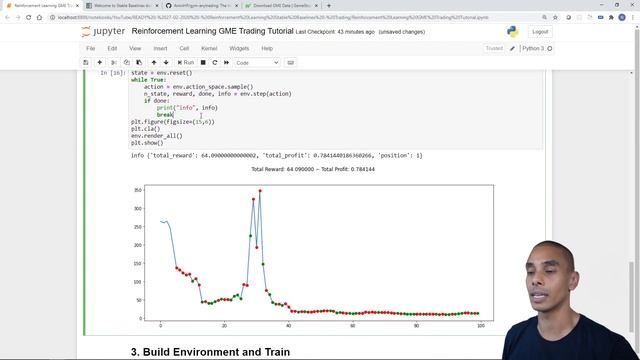Viewport: 640px width, 360px height.
Task: Click the 'plt.show()' line of code
Action: 147,143
